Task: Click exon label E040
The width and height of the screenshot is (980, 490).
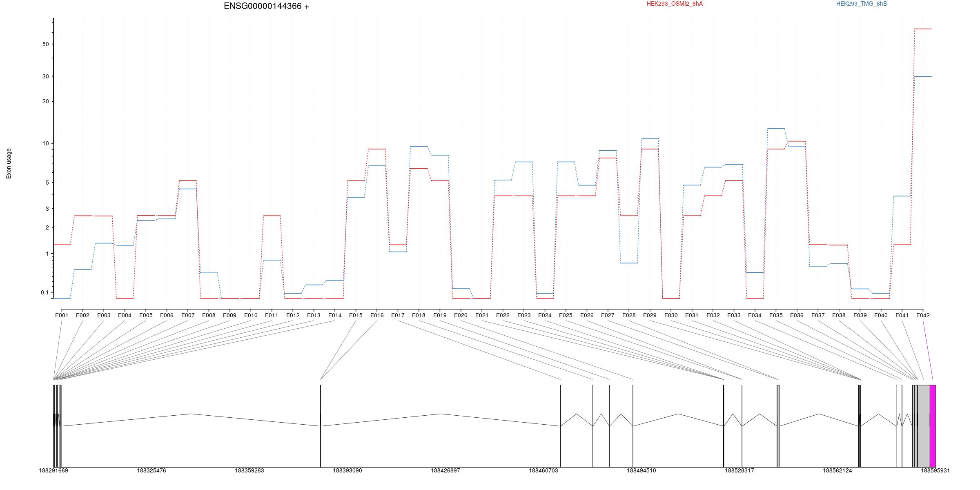Action: click(x=881, y=315)
